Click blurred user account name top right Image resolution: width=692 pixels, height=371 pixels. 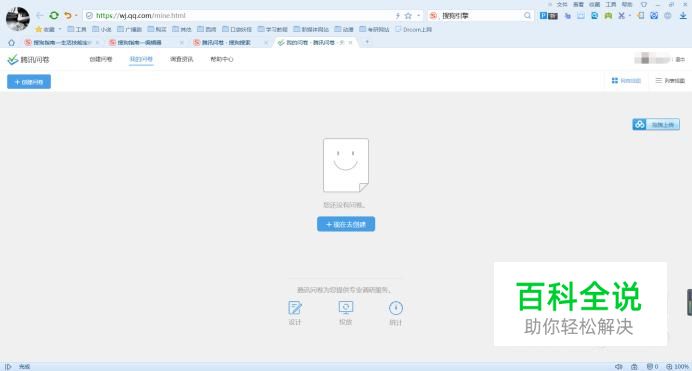coord(651,59)
